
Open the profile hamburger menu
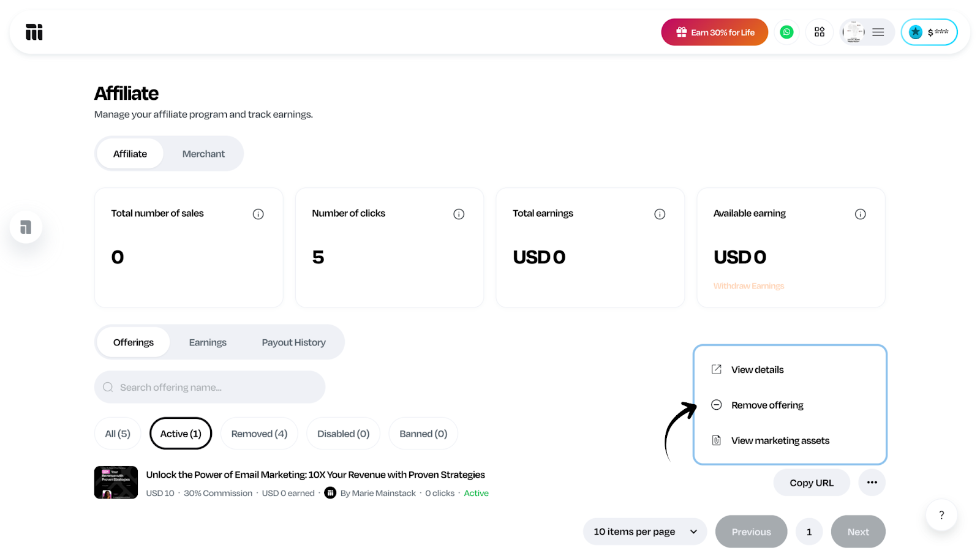point(878,32)
